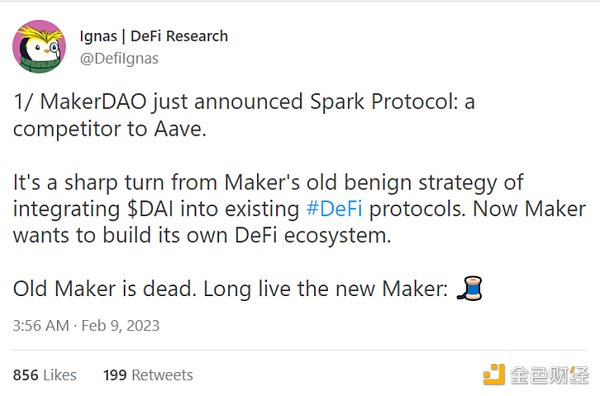Viewport: 600px width, 396px height.
Task: Click the 'wants to build its own' line
Action: point(202,235)
